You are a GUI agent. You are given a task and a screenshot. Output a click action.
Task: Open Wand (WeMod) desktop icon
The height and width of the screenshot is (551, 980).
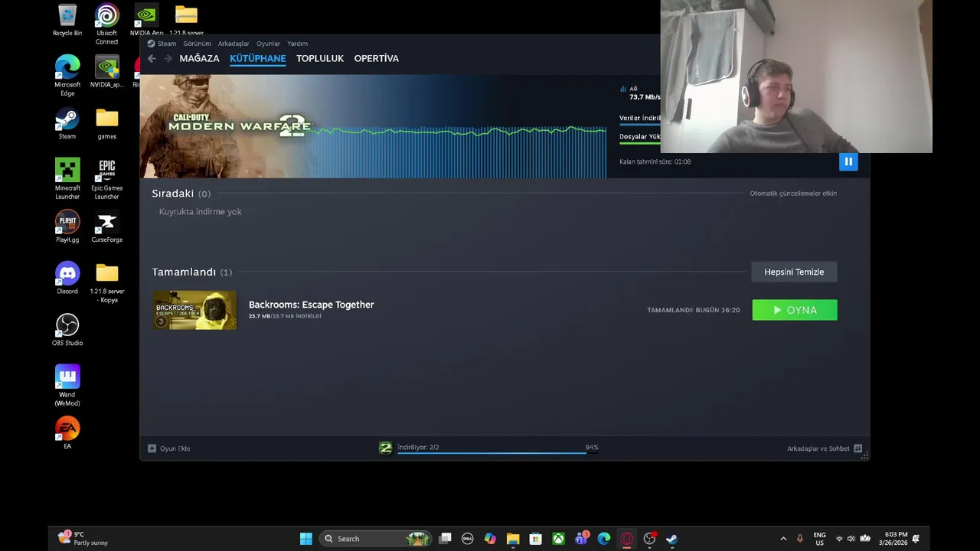[67, 386]
